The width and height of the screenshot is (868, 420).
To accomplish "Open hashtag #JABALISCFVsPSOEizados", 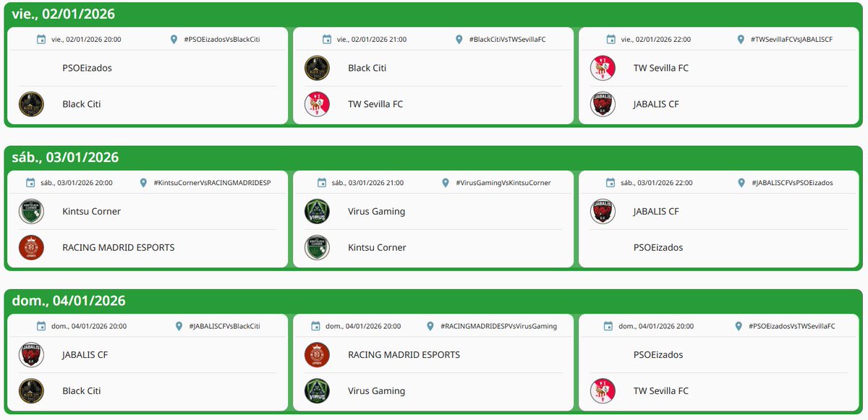I will 792,183.
